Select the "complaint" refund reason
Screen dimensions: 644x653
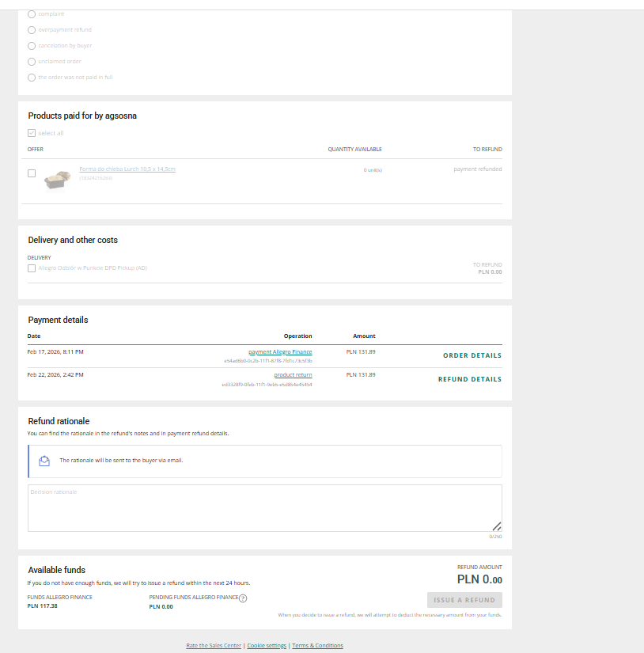coord(32,14)
